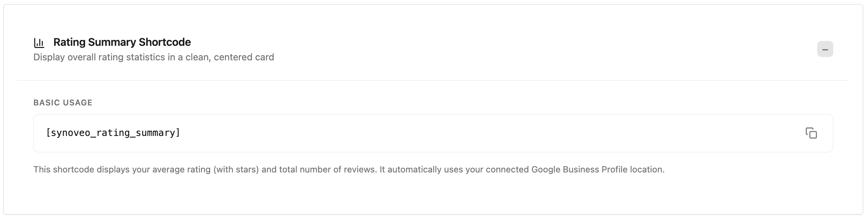Click the word "location" ending the description
Viewport: 868px width, 219px height.
[x=647, y=170]
